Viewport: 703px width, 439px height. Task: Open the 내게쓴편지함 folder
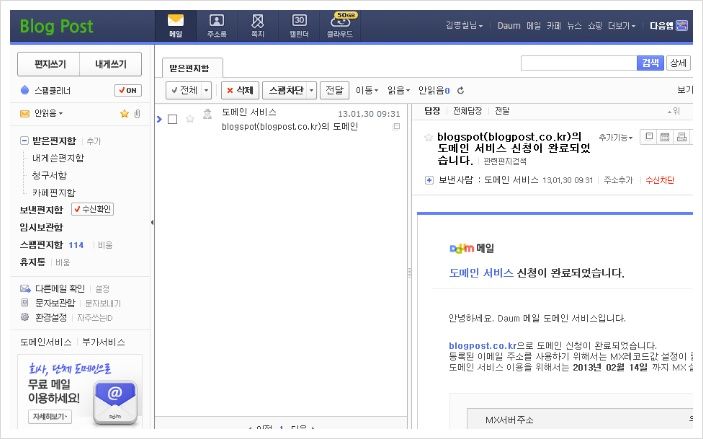[58, 158]
